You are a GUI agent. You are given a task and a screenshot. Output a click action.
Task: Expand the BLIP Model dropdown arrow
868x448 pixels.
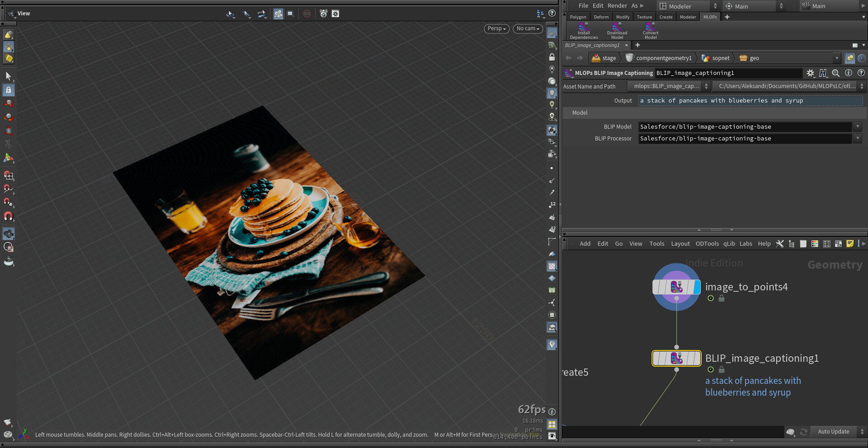click(x=857, y=127)
